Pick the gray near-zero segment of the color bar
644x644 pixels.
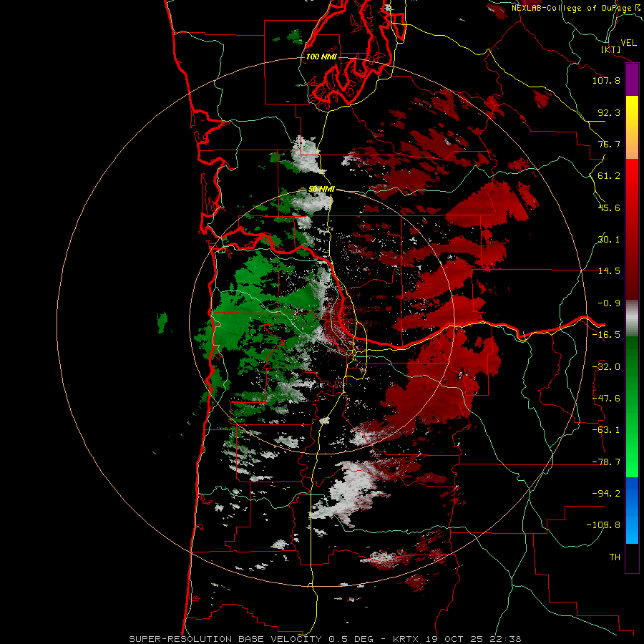point(632,318)
